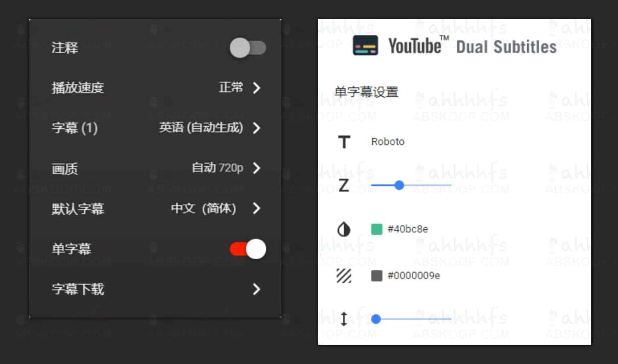The image size is (618, 364).
Task: Click the 正常 speed value
Action: pos(231,87)
